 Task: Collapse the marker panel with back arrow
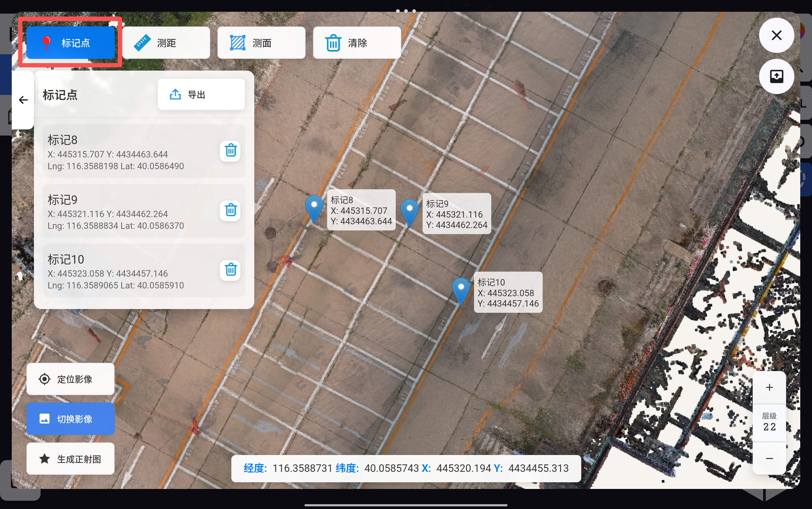click(x=23, y=100)
